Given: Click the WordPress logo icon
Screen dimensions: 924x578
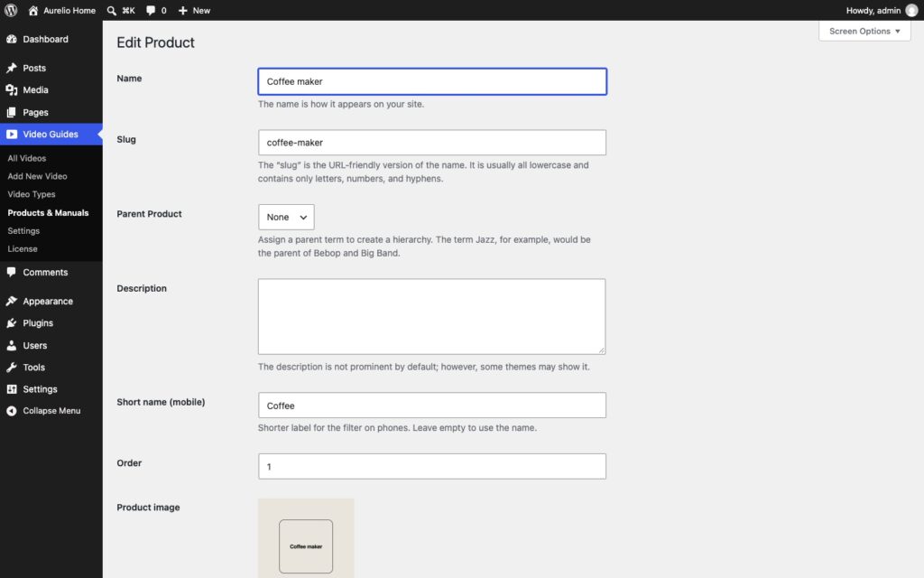Looking at the screenshot, I should (11, 10).
